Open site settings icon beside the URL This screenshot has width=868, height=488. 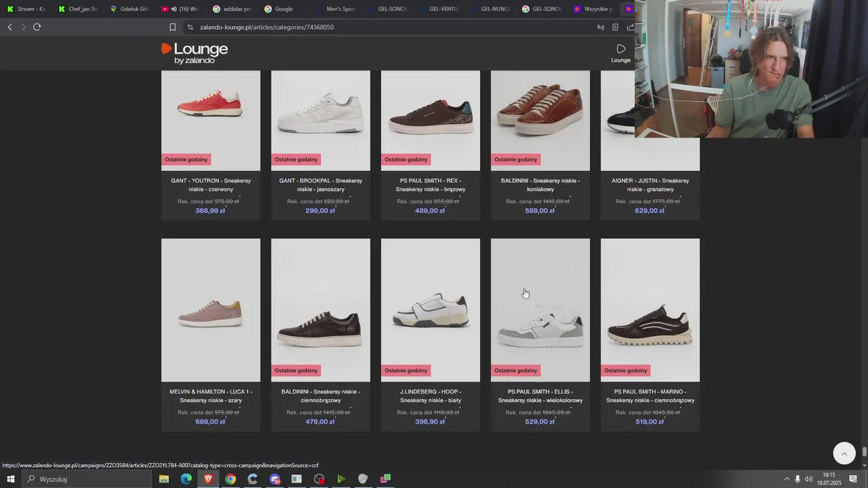point(191,27)
